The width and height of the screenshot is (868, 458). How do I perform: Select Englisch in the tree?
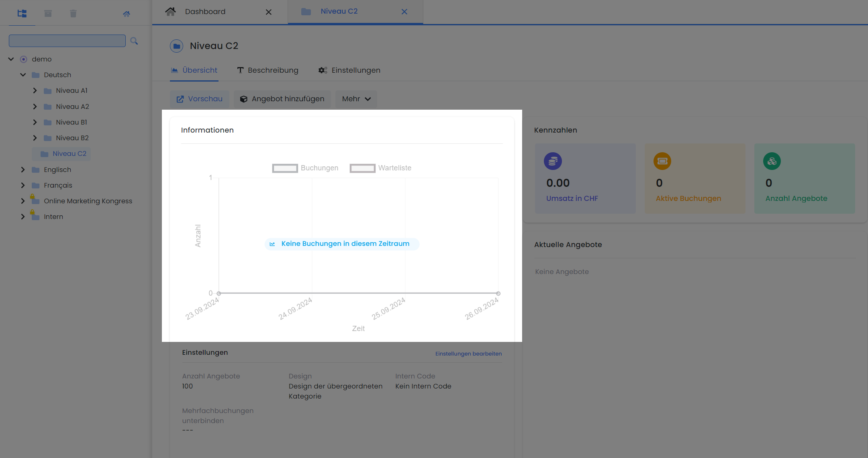click(57, 170)
